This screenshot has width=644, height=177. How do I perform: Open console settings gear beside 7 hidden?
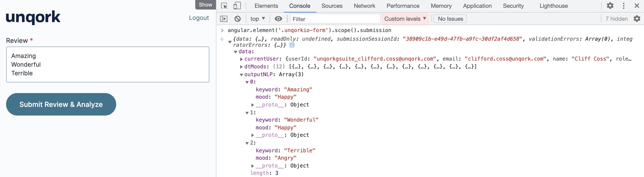(637, 19)
